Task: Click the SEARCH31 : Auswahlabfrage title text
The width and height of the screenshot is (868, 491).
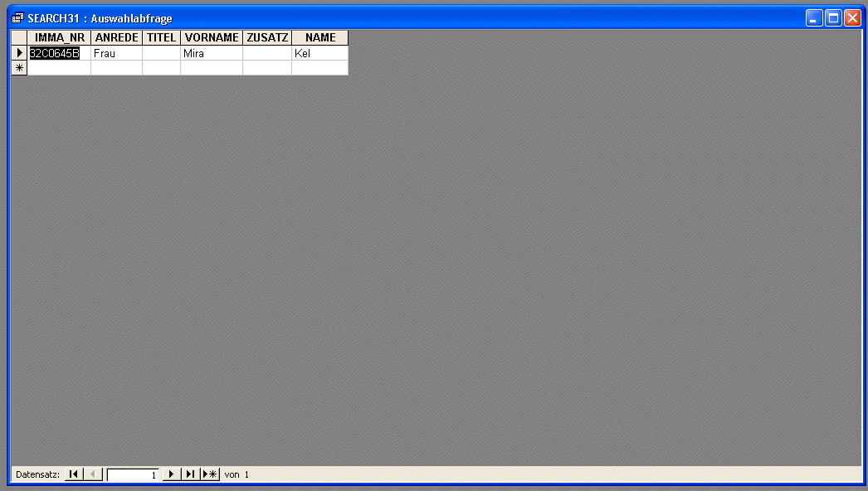Action: (100, 18)
